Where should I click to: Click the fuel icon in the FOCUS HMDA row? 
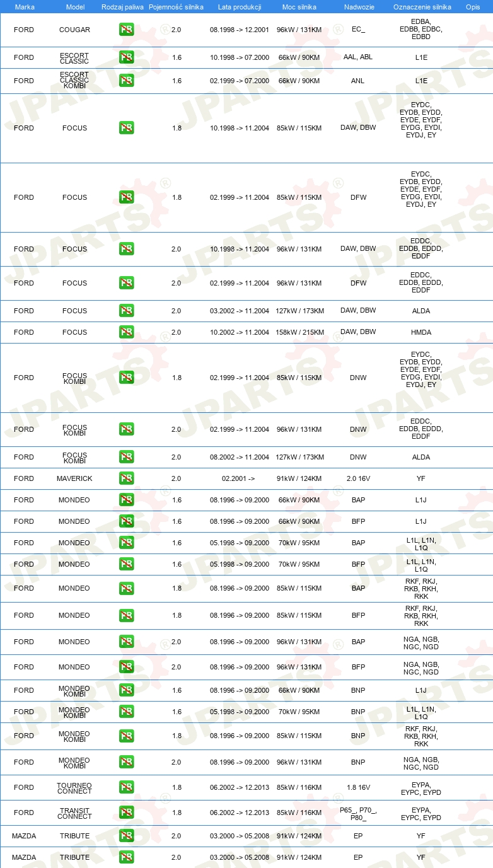tap(127, 332)
